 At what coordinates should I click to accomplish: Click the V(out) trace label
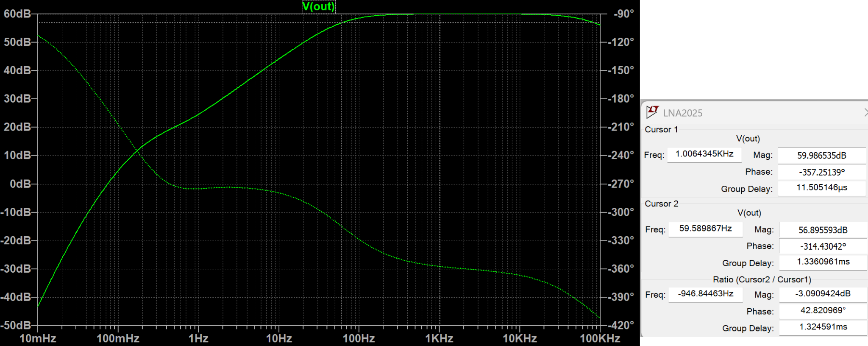tap(318, 6)
